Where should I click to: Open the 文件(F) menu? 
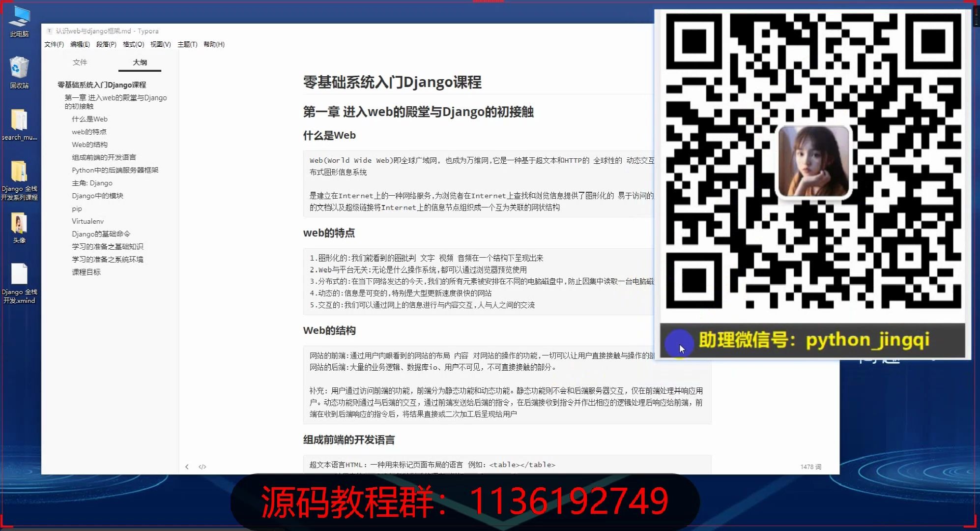[x=54, y=44]
